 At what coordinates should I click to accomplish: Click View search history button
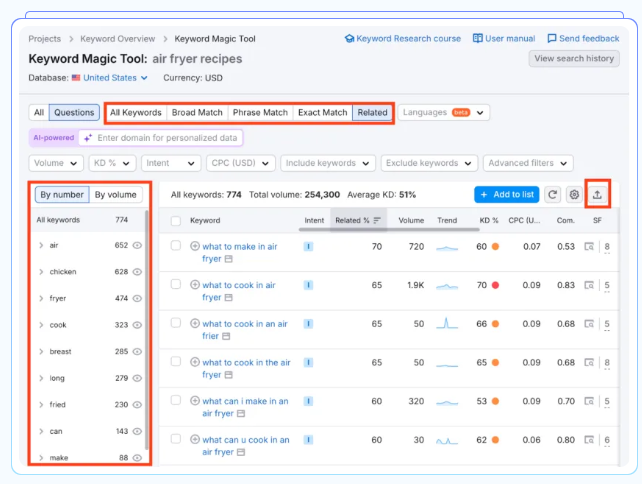point(574,59)
